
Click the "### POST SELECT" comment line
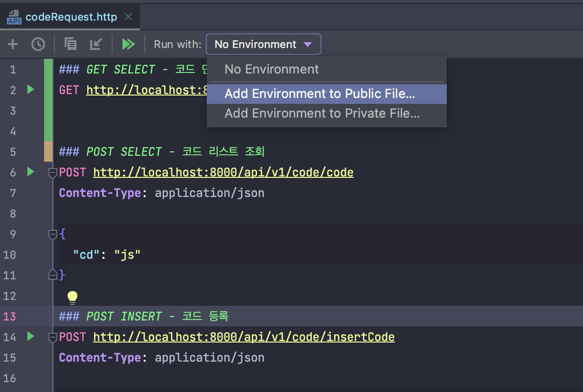[161, 152]
